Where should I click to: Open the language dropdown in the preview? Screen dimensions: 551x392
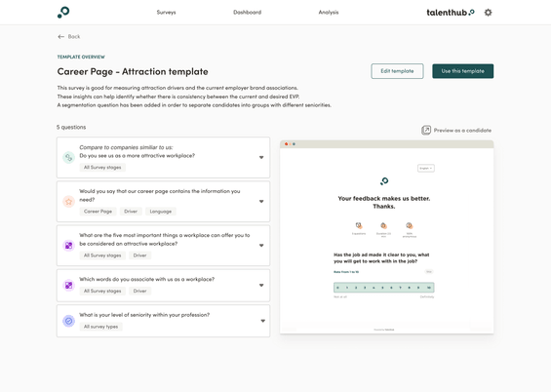pyautogui.click(x=426, y=169)
